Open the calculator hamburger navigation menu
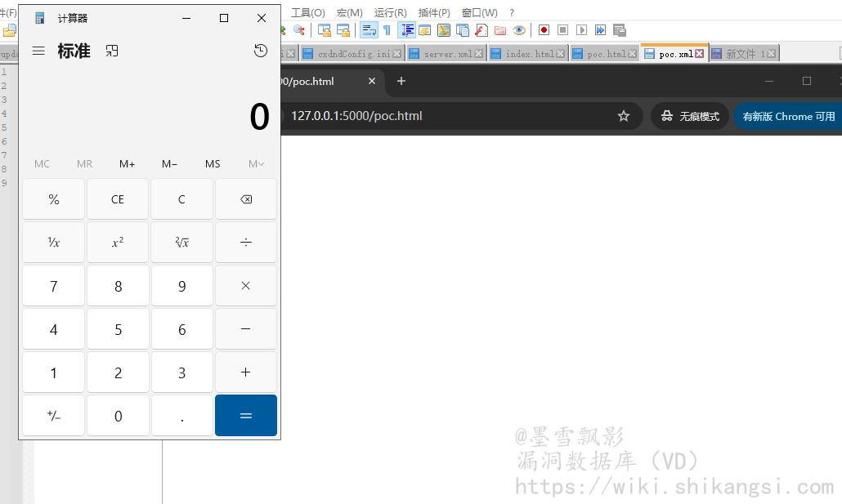 click(x=38, y=51)
